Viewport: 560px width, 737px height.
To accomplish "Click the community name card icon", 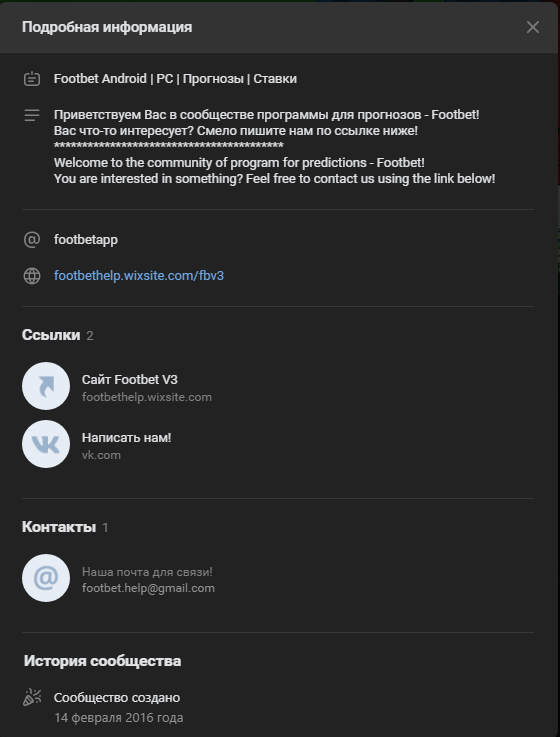I will [32, 78].
